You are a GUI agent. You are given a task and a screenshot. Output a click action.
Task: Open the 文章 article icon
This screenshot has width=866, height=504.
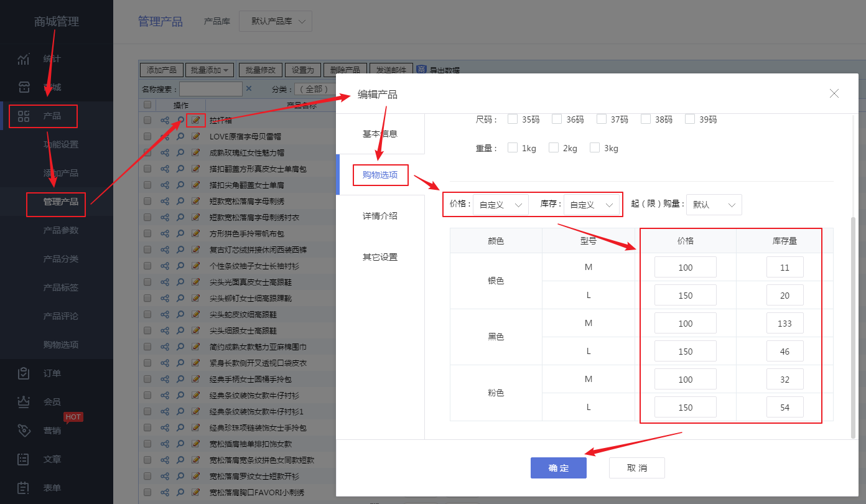24,459
